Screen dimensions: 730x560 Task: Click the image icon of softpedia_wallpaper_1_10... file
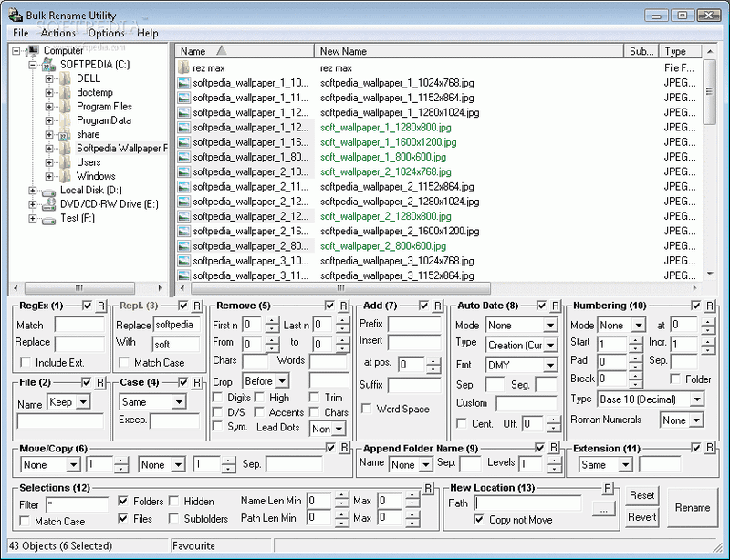click(x=184, y=83)
